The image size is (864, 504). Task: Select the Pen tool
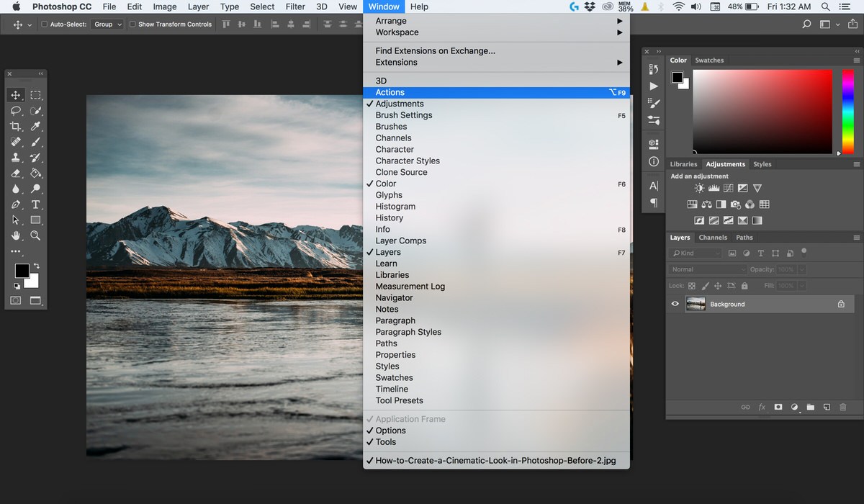click(16, 204)
